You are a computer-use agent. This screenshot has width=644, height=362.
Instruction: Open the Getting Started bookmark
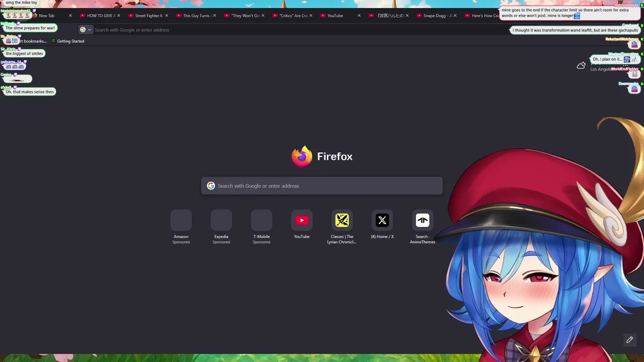(x=68, y=41)
